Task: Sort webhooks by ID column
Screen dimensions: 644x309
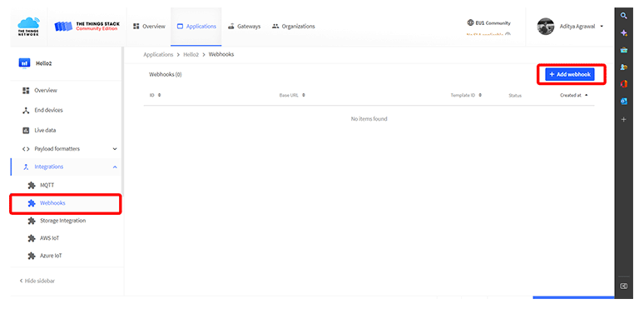Action: pos(155,95)
